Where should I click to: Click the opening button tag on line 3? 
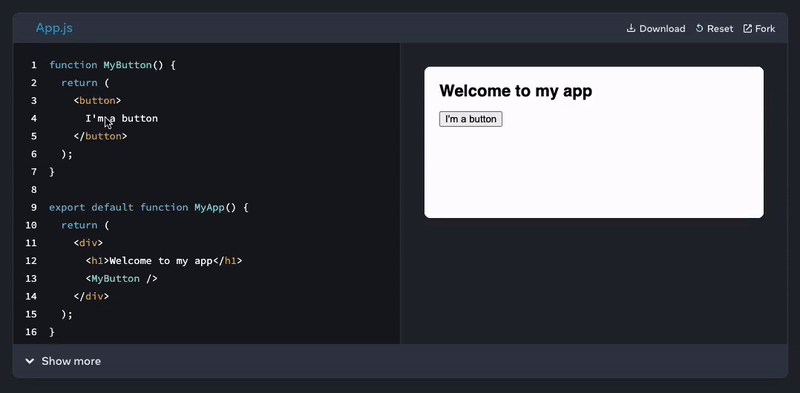pyautogui.click(x=97, y=101)
